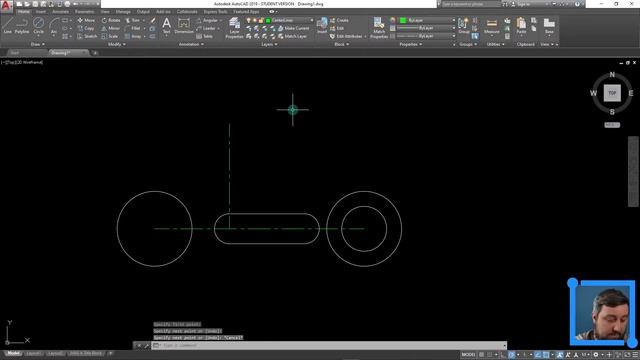Add a new drawing tab with plus

[x=95, y=53]
